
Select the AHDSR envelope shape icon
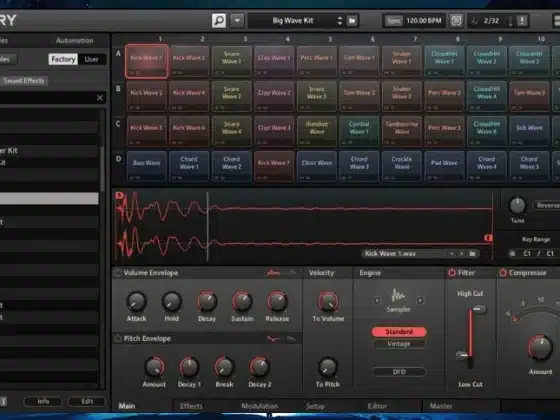click(274, 273)
